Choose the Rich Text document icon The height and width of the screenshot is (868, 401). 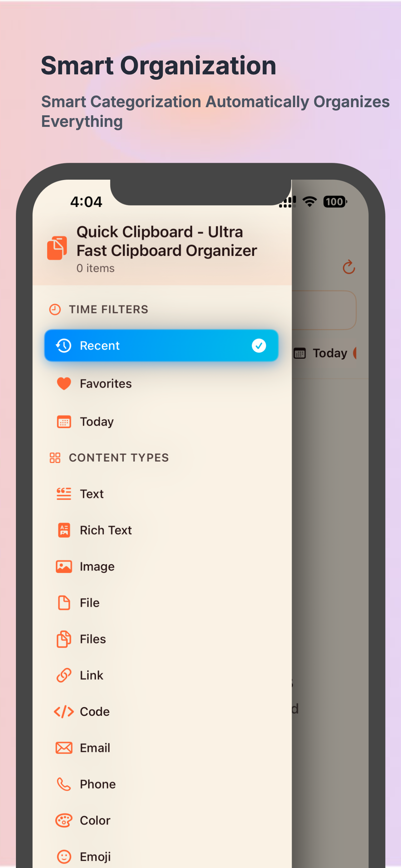click(64, 530)
